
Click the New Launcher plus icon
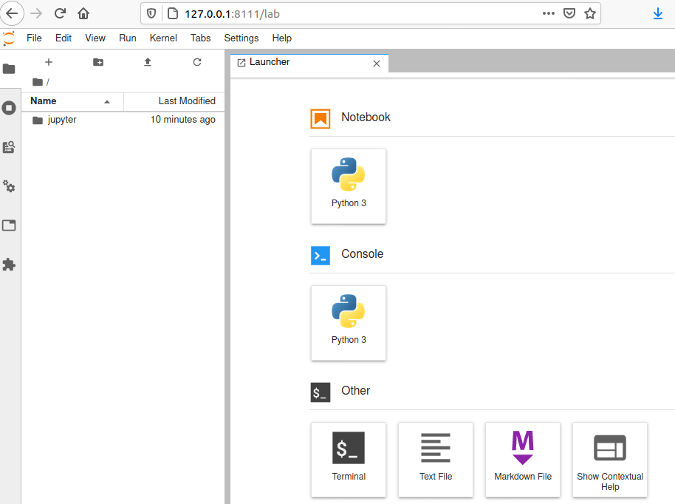[x=48, y=62]
